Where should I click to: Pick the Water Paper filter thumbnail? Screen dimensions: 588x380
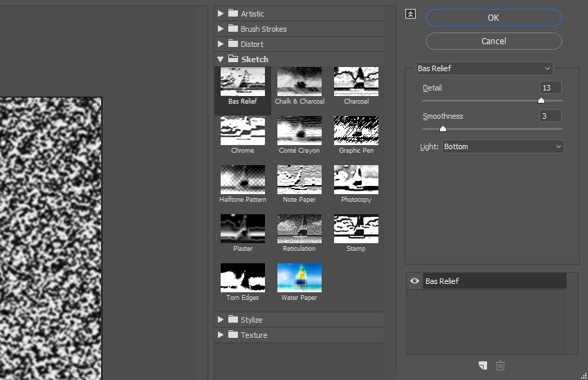click(x=299, y=278)
